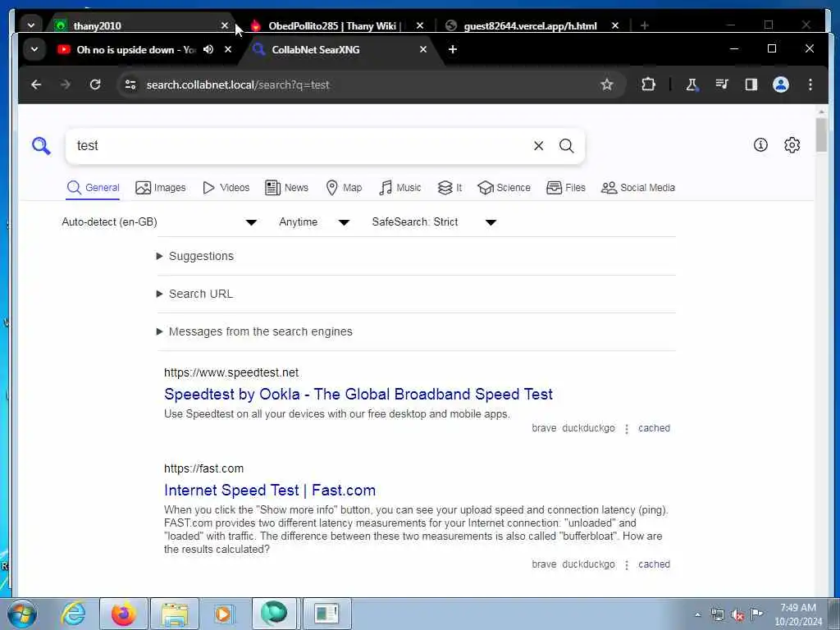Clear the search query with X icon
Viewport: 840px width, 630px height.
pos(538,146)
